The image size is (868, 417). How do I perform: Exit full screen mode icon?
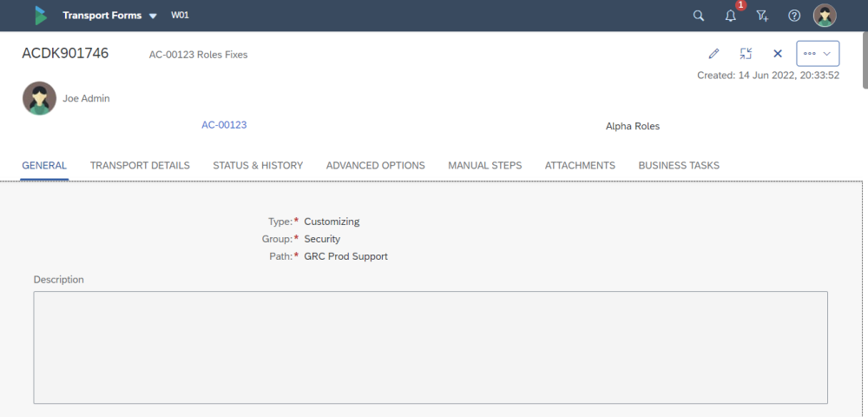(x=746, y=54)
